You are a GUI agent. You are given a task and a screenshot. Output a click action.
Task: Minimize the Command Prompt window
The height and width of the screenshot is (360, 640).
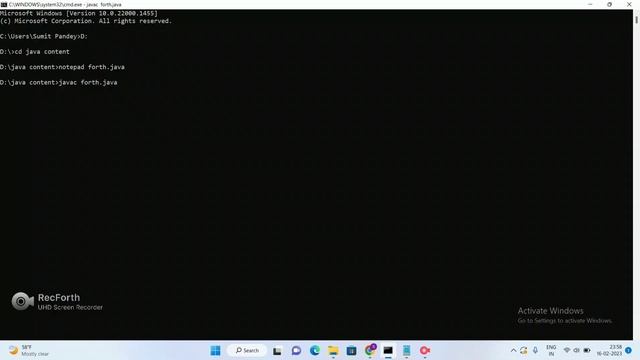click(590, 4)
